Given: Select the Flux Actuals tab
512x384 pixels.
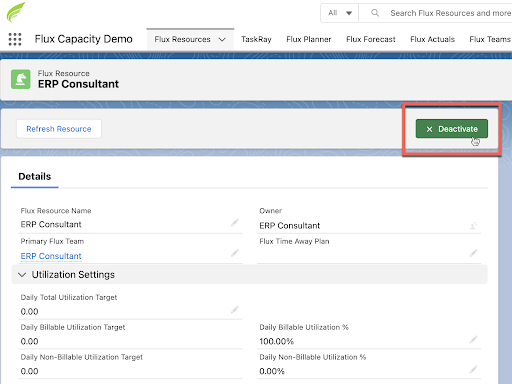Looking at the screenshot, I should click(x=432, y=39).
